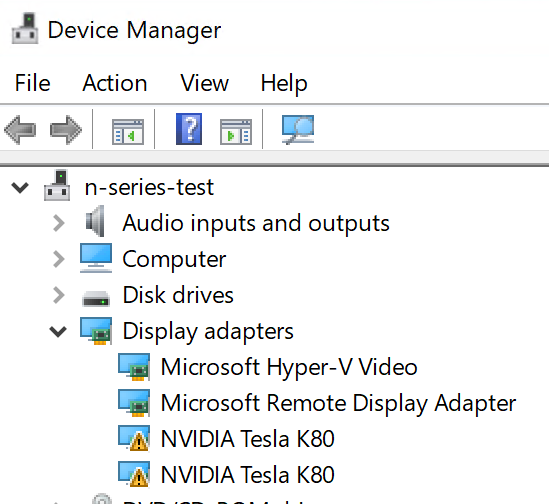The width and height of the screenshot is (549, 504).
Task: Select the first NVIDIA Tesla K80 entry
Action: 248,439
